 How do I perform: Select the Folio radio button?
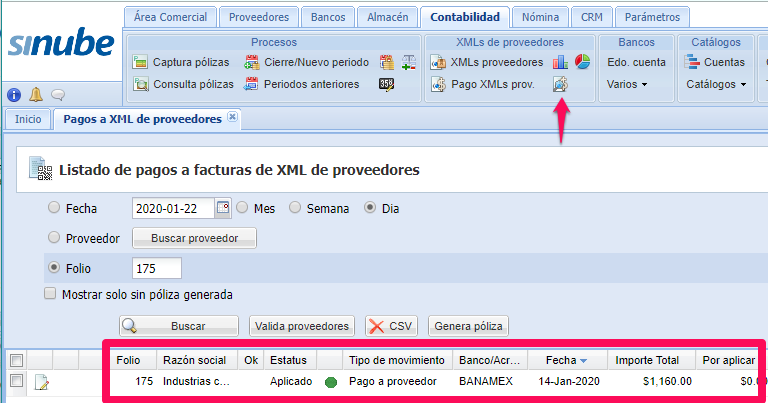coord(53,267)
